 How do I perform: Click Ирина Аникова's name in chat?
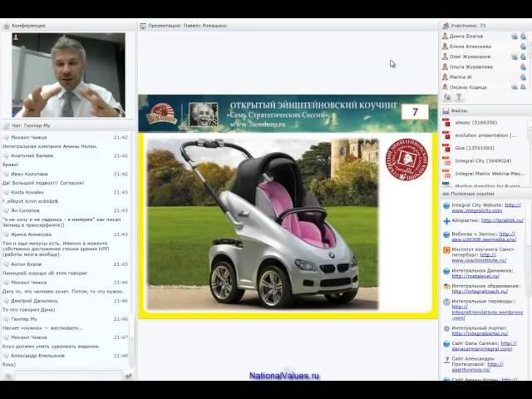tap(32, 234)
